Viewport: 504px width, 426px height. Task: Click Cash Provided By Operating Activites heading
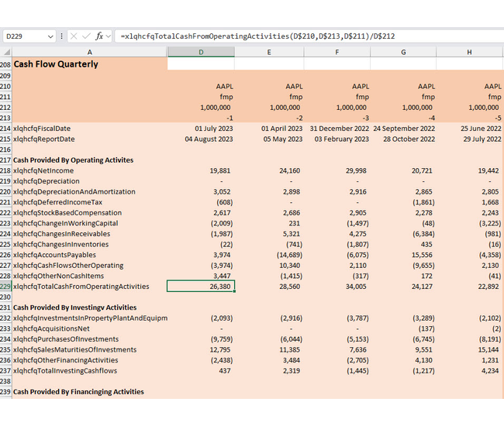[x=90, y=160]
